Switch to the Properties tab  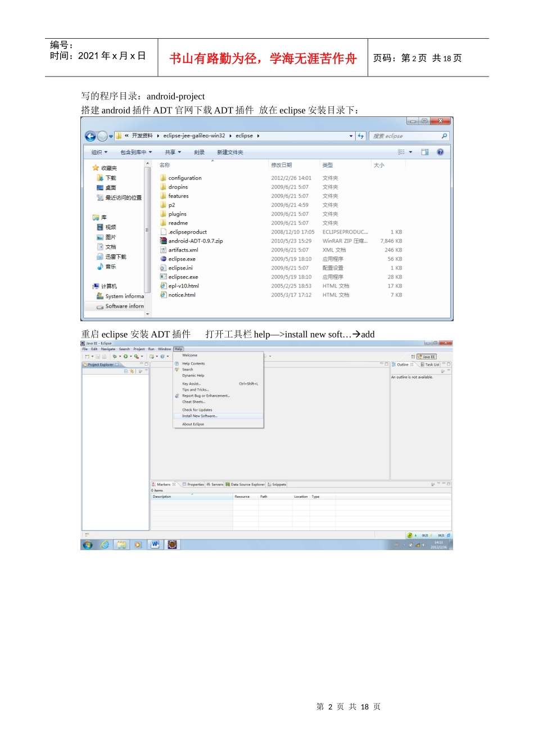(x=193, y=484)
